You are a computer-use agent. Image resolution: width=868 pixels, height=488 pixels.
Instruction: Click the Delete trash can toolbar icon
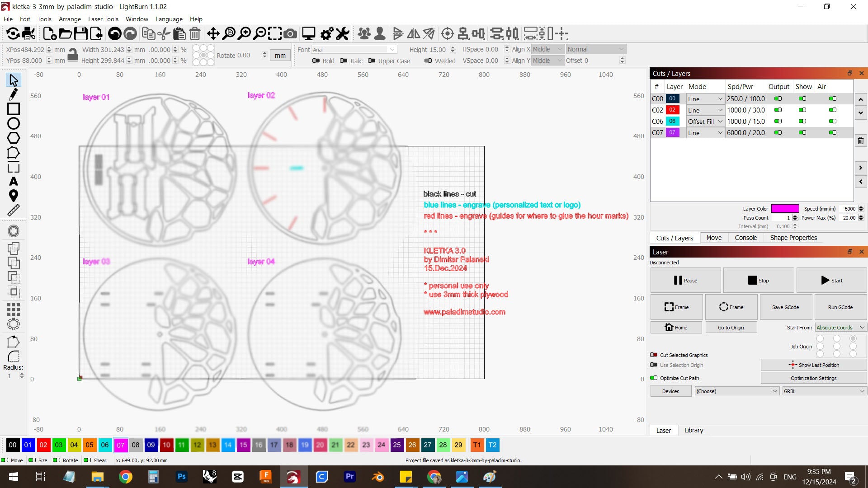click(x=195, y=33)
